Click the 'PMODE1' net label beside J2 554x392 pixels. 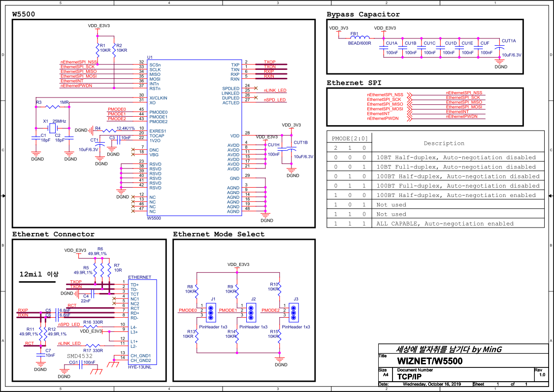coord(228,310)
